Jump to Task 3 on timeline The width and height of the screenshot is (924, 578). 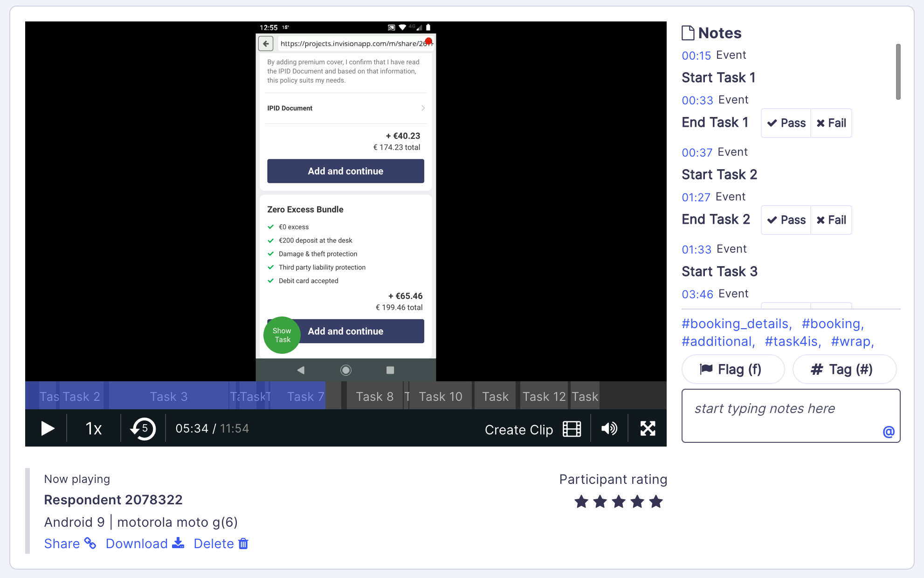click(x=169, y=397)
